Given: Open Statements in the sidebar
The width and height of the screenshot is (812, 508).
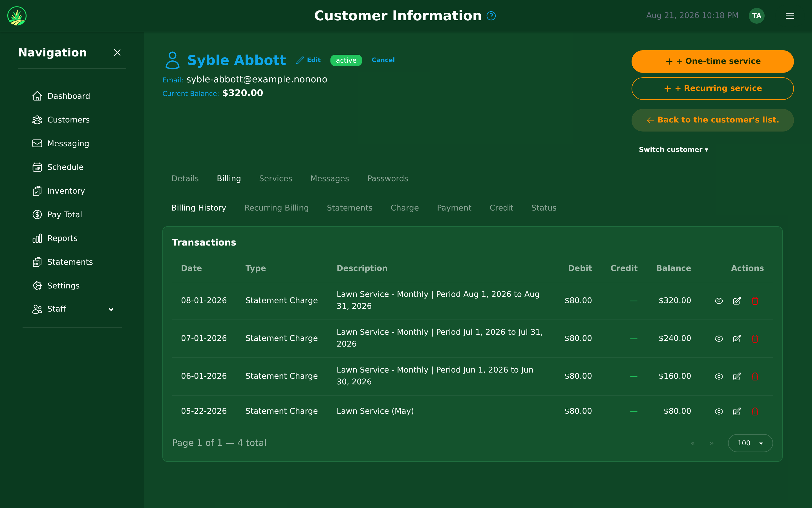Looking at the screenshot, I should (x=62, y=262).
